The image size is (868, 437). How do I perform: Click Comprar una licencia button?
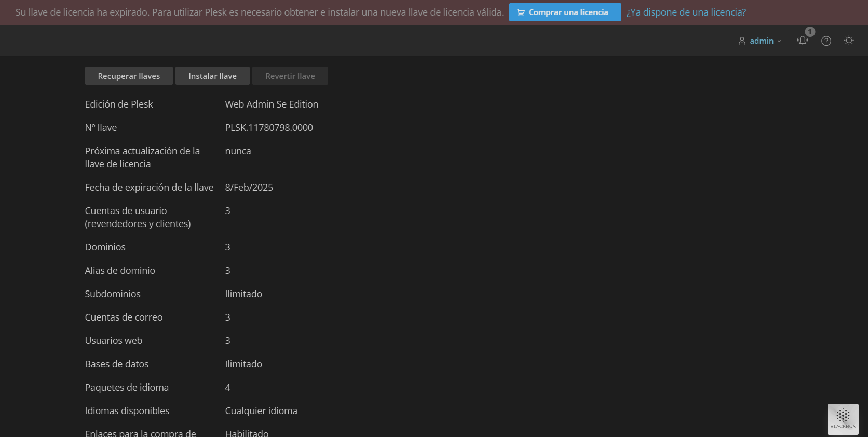[x=565, y=12]
